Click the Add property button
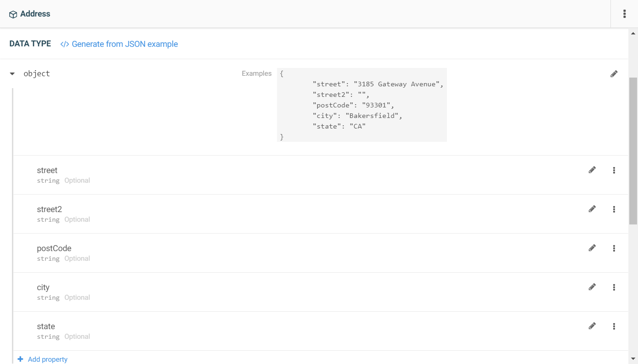Viewport: 638px width, 364px height. click(x=43, y=359)
